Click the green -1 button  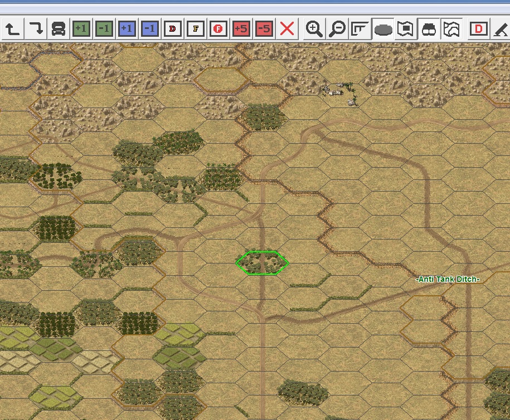click(x=104, y=29)
